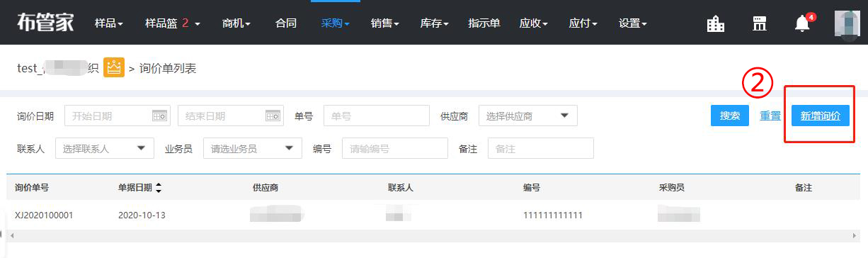Image resolution: width=868 pixels, height=258 pixels.
Task: Open the store icon in navbar
Action: (x=760, y=23)
